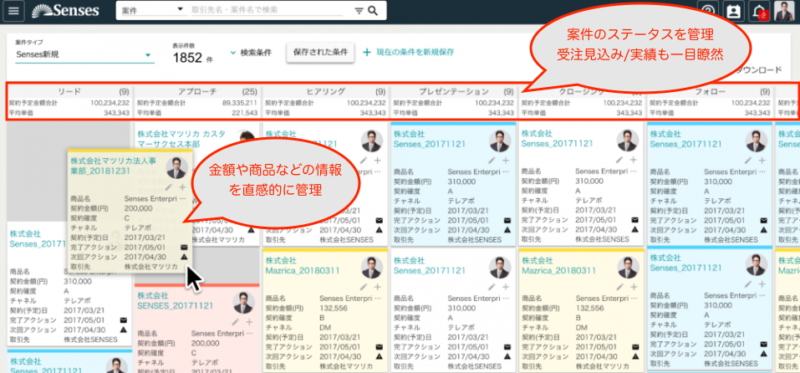Warning icon on クロージング Mazrica_20180311 card
Image resolution: width=800 pixels, height=373 pixels.
(x=635, y=356)
